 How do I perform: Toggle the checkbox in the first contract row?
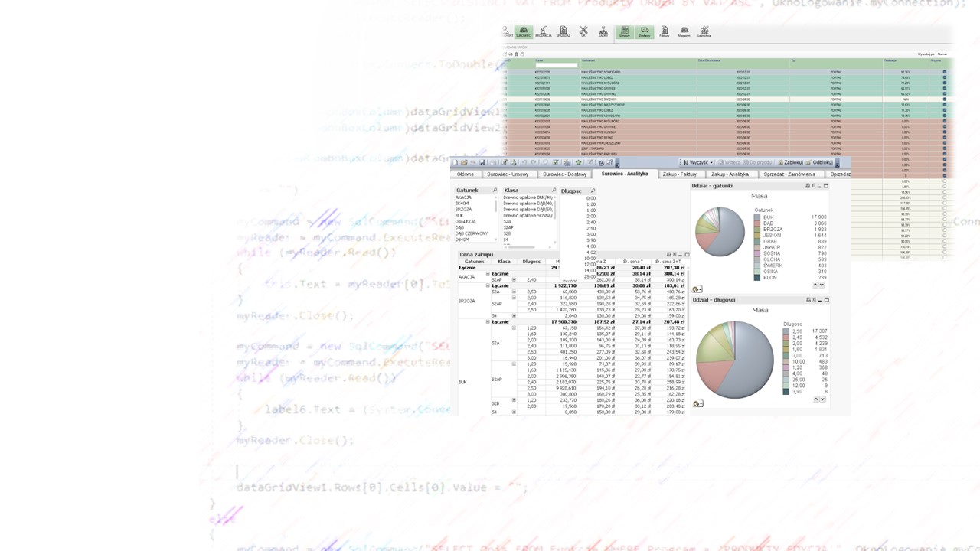click(x=944, y=72)
